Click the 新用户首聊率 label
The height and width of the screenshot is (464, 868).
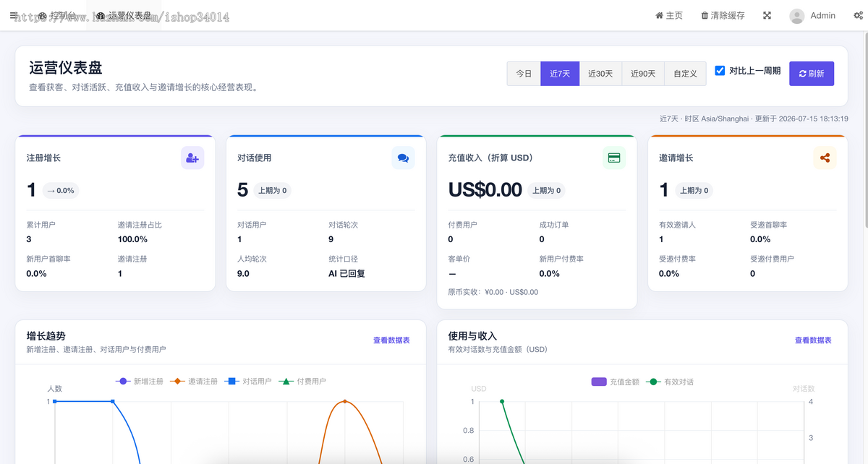point(48,259)
